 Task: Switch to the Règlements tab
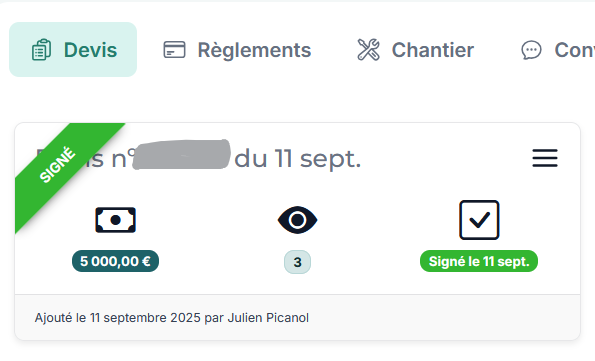pyautogui.click(x=237, y=50)
